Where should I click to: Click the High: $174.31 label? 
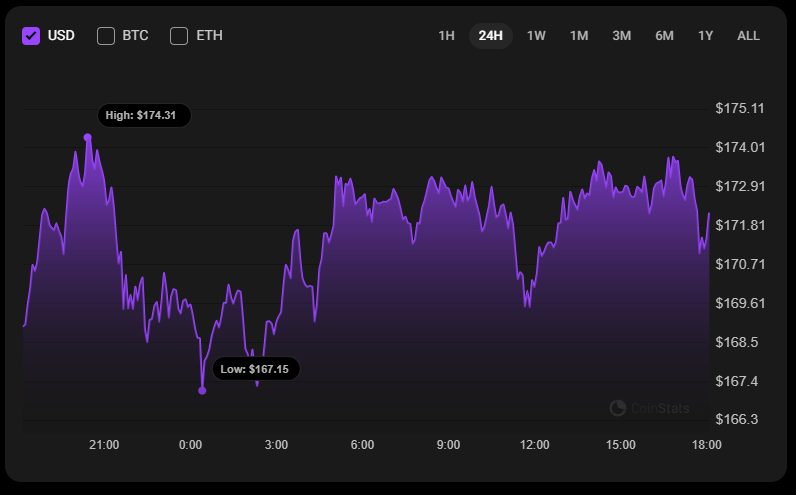(144, 115)
